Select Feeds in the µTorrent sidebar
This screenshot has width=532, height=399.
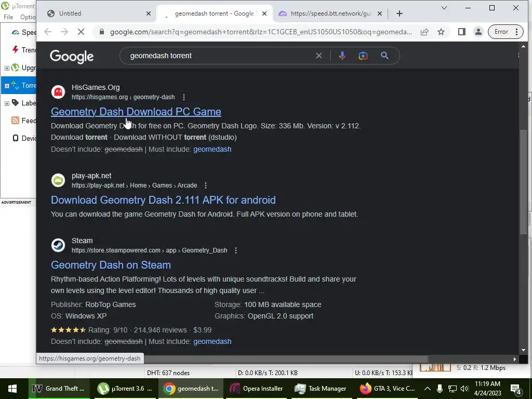[24, 121]
